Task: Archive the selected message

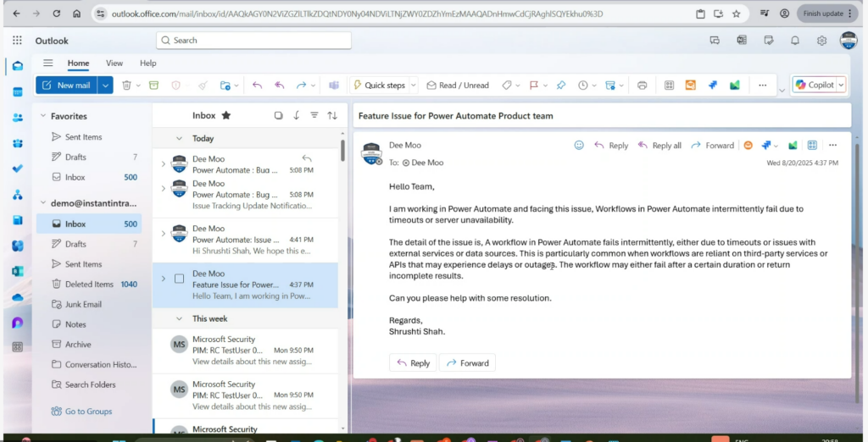Action: pyautogui.click(x=153, y=86)
